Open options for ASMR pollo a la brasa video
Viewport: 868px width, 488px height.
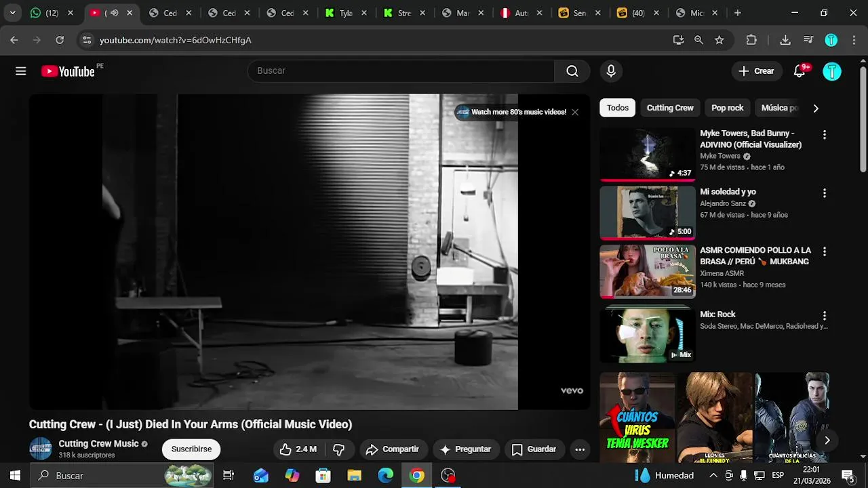pos(825,251)
